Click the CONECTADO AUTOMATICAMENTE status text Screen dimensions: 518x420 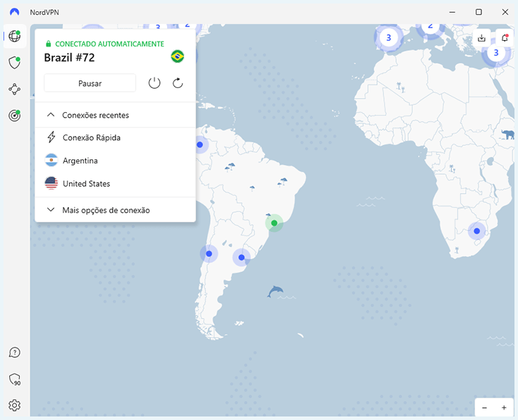point(110,44)
